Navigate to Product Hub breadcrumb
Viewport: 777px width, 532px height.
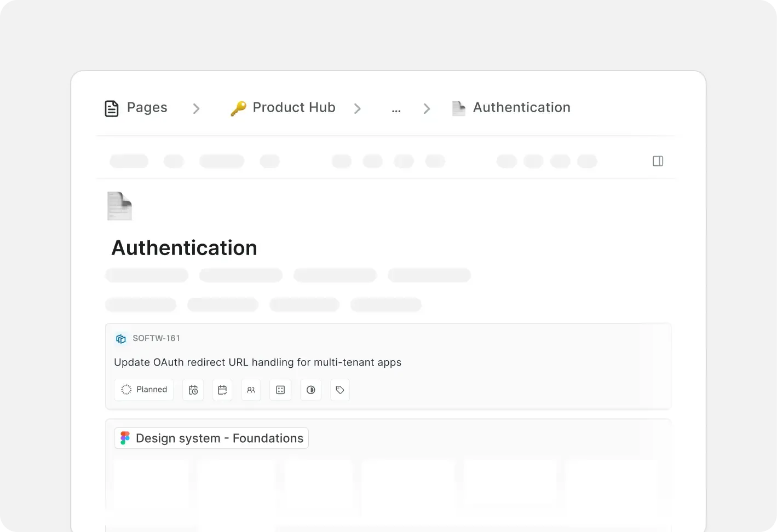click(x=293, y=108)
